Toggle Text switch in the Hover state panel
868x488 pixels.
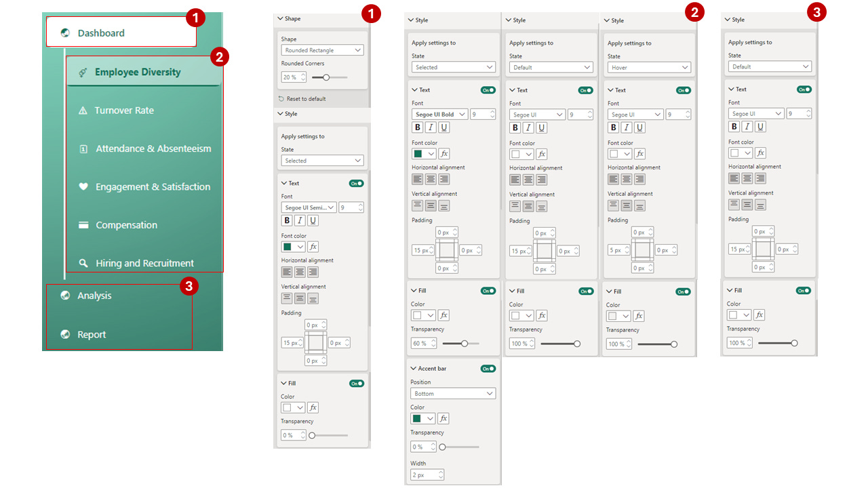point(684,90)
